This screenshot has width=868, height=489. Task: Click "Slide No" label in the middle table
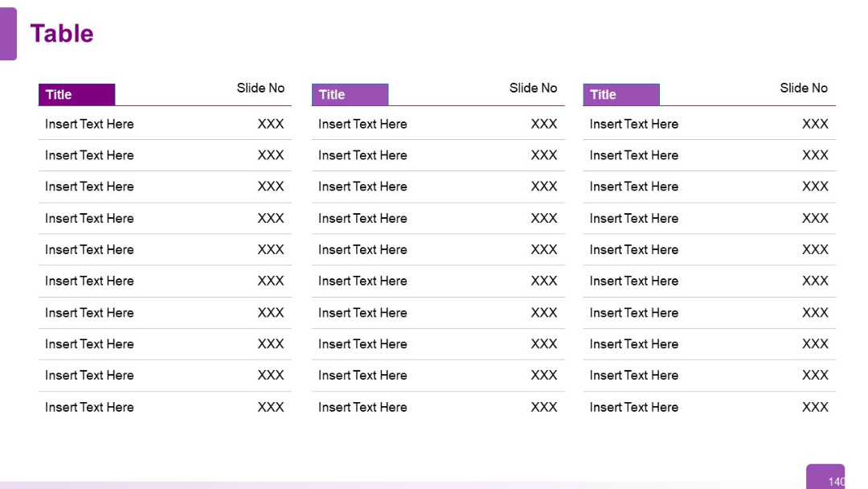pos(533,88)
